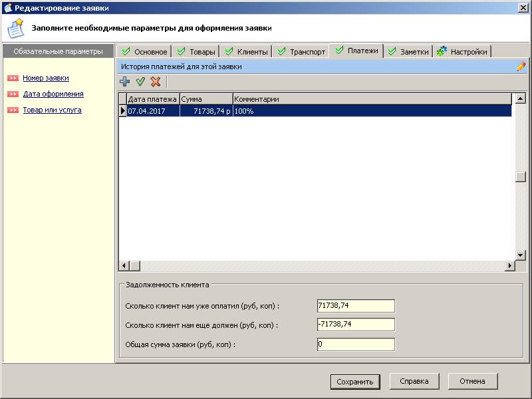Open the Номер заявки link

click(46, 78)
